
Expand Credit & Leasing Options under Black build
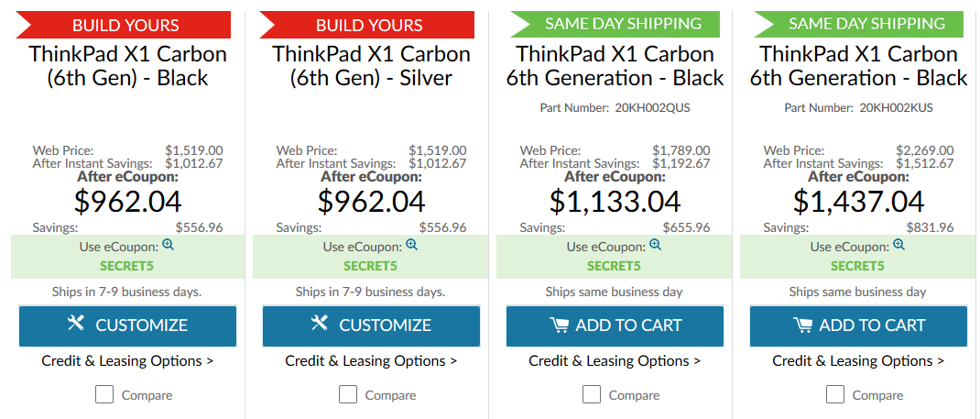click(x=127, y=361)
